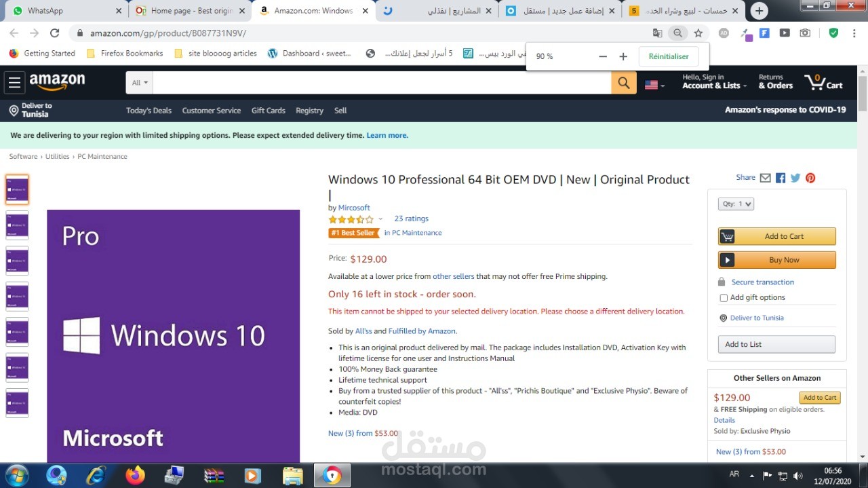This screenshot has height=488, width=868.
Task: Click the zoom magnifier icon in address bar
Action: click(x=677, y=33)
